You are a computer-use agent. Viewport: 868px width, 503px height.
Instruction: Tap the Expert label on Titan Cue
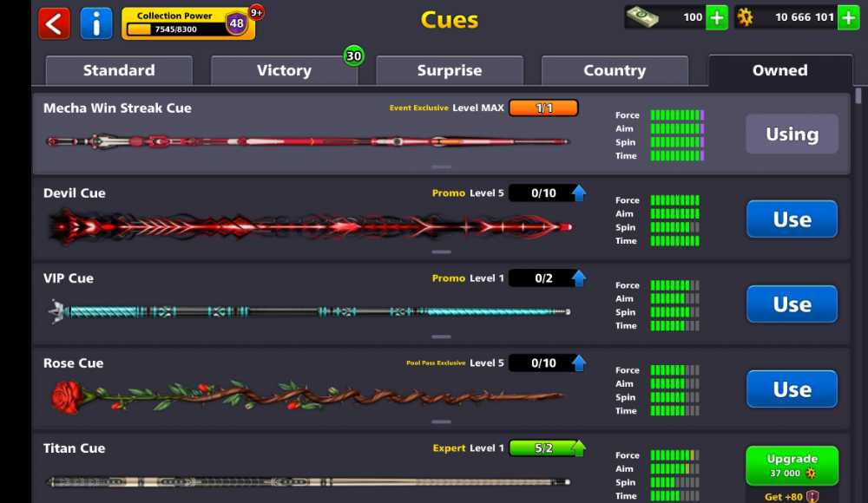pyautogui.click(x=449, y=448)
